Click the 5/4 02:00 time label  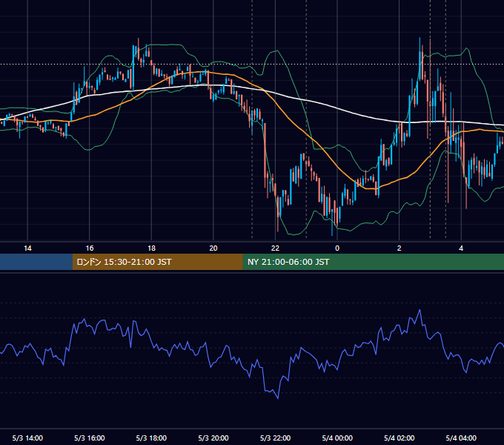(399, 438)
